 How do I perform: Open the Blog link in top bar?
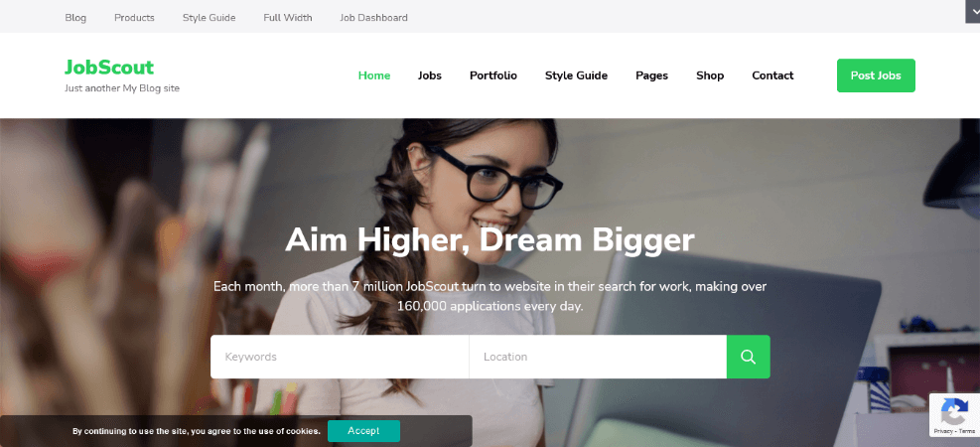[75, 18]
